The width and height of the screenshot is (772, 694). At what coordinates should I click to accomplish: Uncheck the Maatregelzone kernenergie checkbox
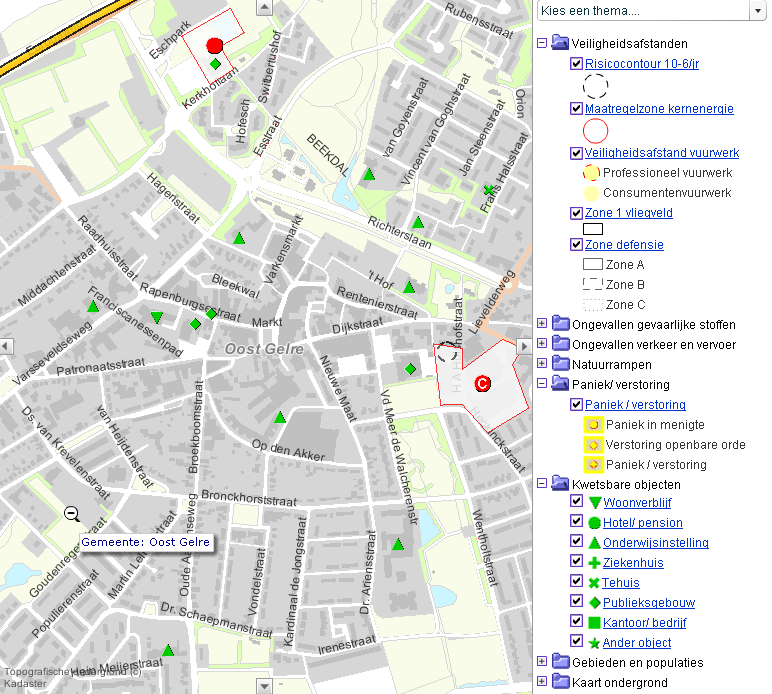click(576, 108)
